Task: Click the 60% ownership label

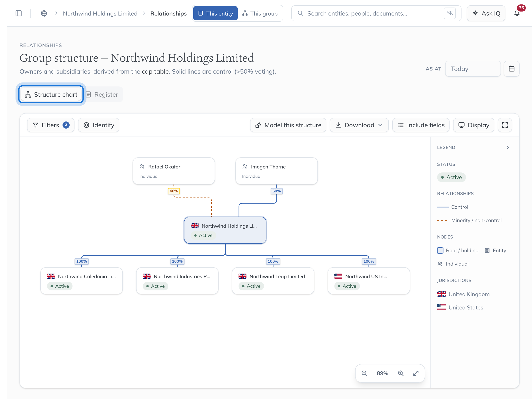Action: tap(277, 191)
